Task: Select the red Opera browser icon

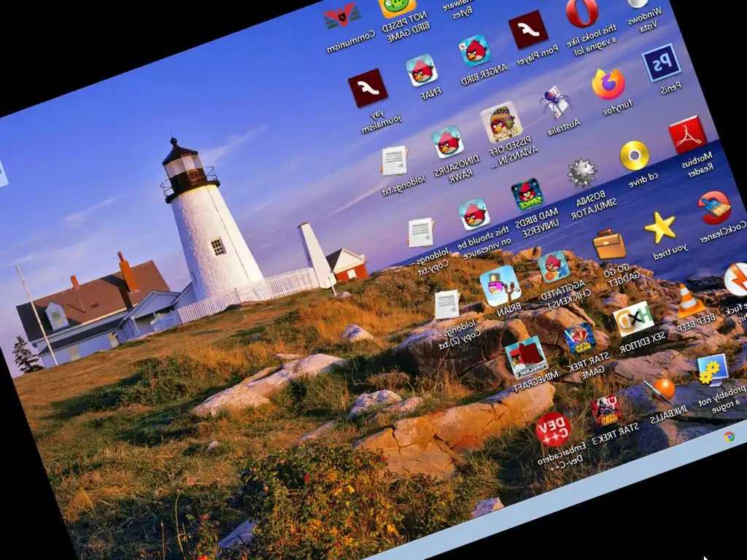Action: click(582, 12)
